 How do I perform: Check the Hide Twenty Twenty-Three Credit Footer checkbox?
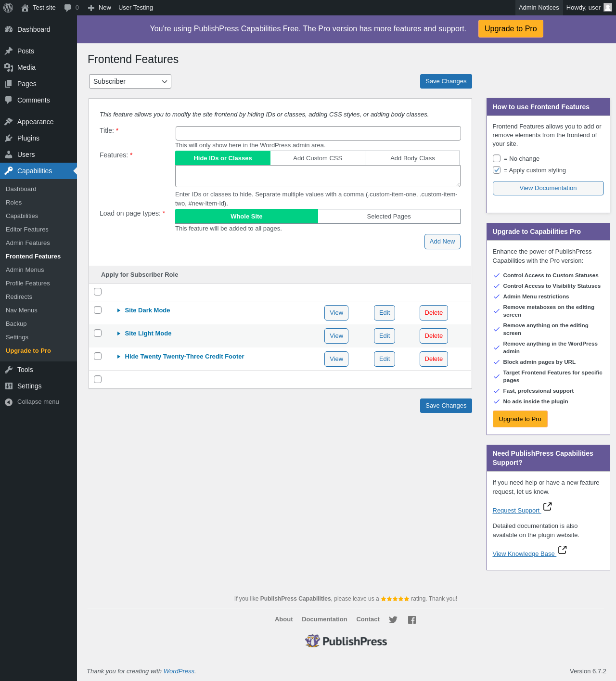tap(98, 356)
